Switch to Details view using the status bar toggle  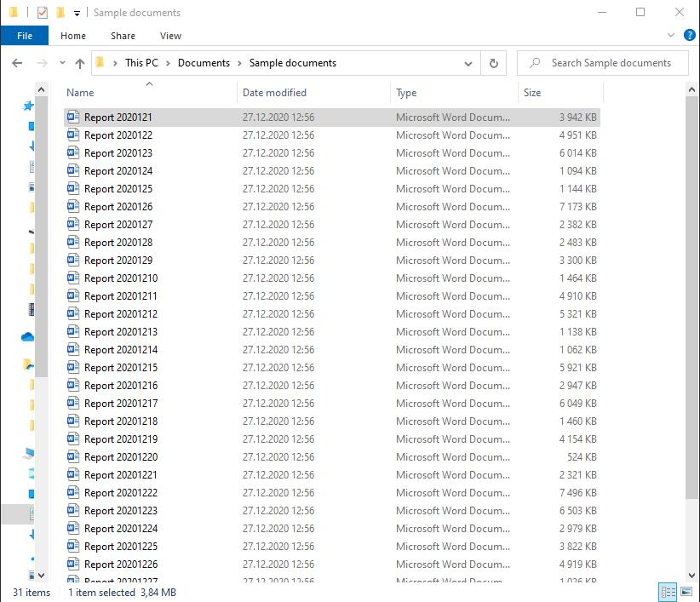coord(666,591)
